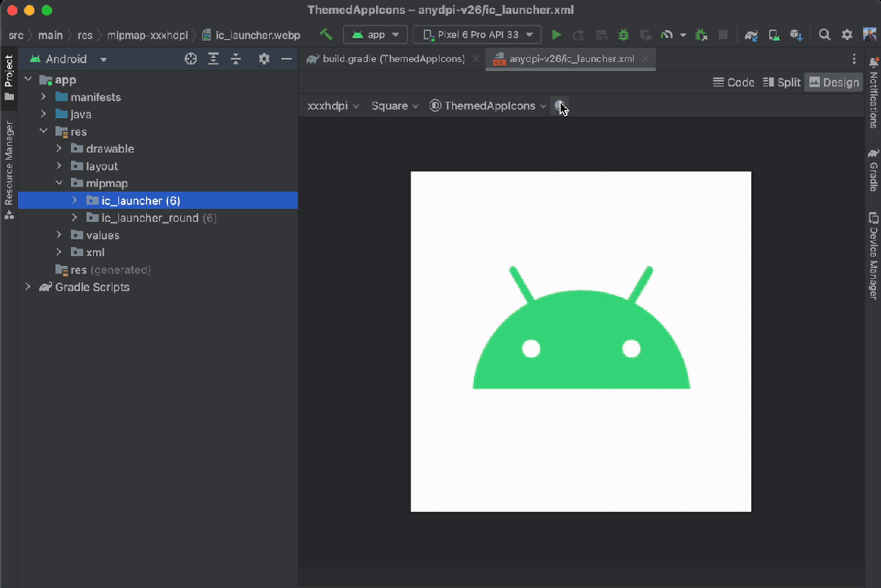The width and height of the screenshot is (881, 588).
Task: Expand the java folder
Action: click(43, 114)
